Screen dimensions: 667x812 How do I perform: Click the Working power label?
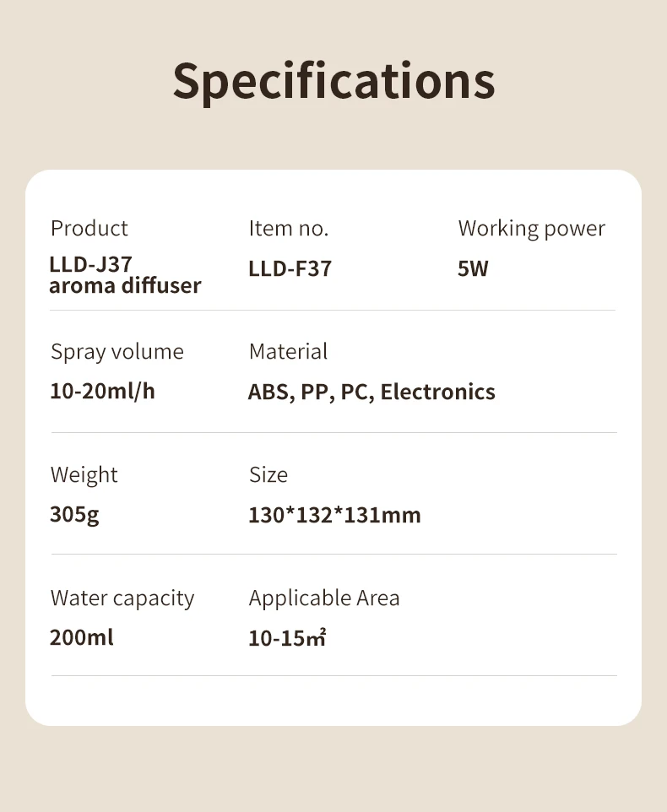tap(532, 228)
